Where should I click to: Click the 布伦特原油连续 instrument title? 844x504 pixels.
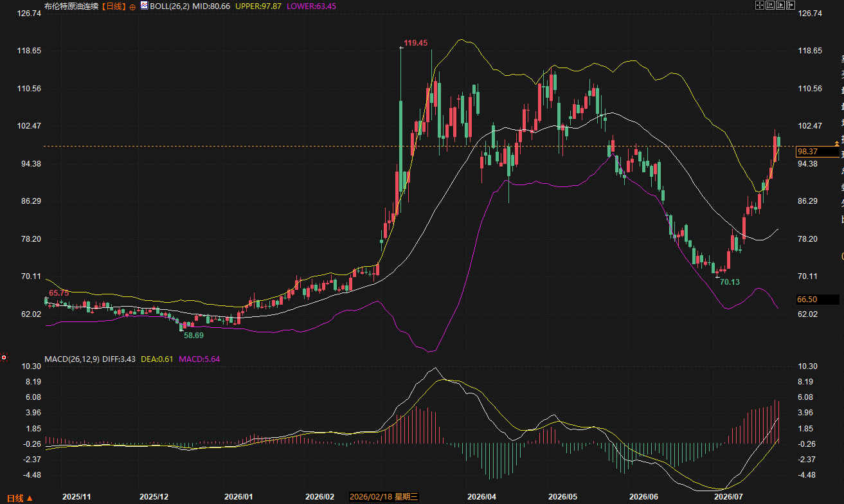point(73,6)
